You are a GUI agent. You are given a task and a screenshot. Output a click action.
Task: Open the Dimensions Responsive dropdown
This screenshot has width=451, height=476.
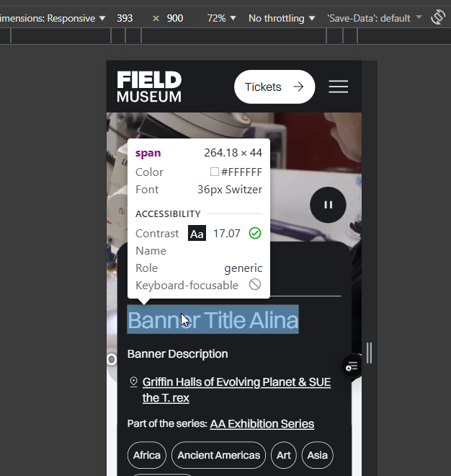click(53, 18)
